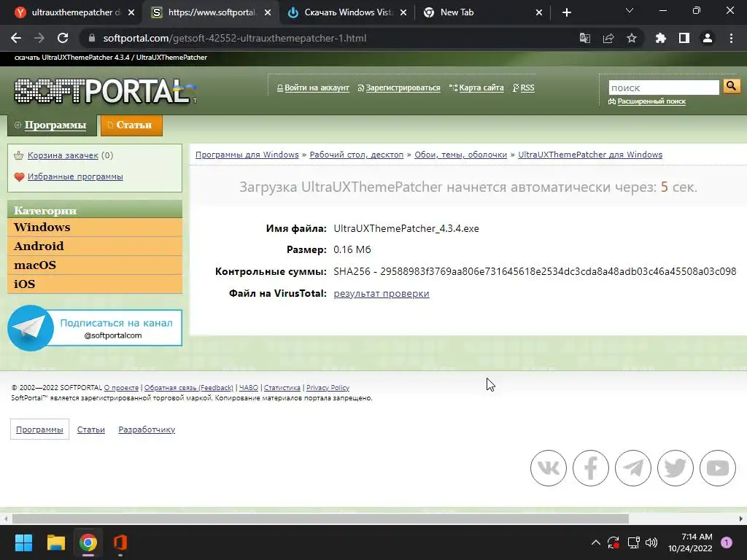Open the Программы section tab
Screen dimensions: 747x560
52,125
